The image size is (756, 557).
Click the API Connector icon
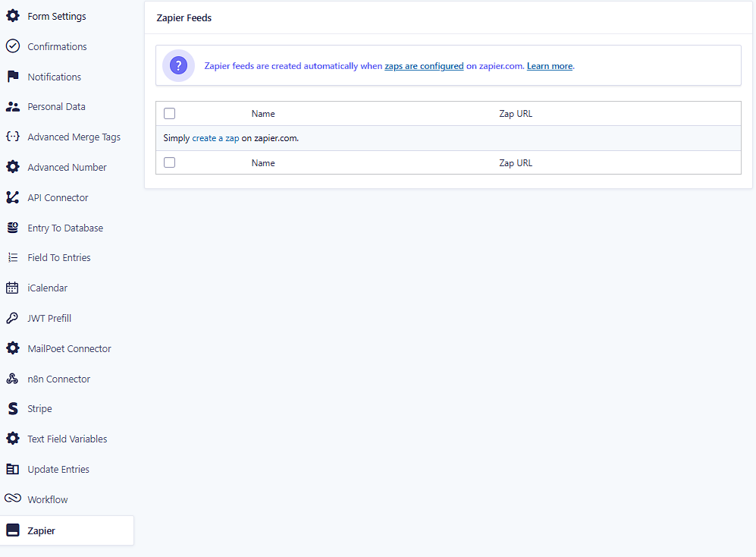12,197
